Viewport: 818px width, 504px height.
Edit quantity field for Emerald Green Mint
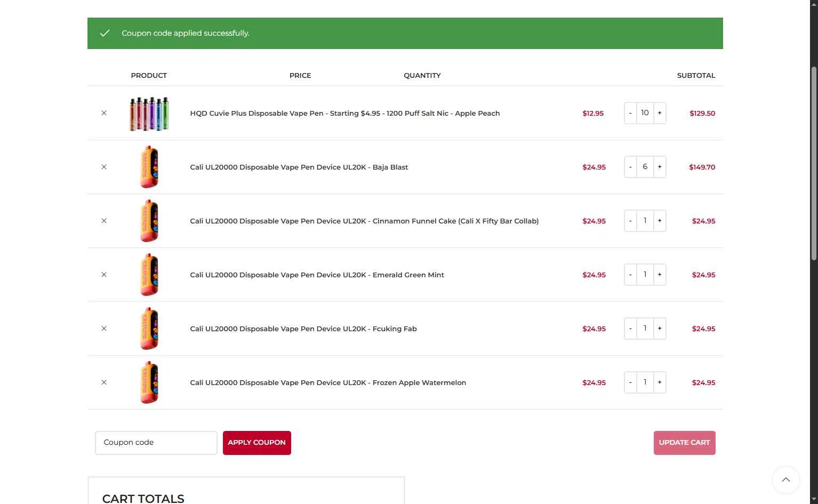point(645,275)
